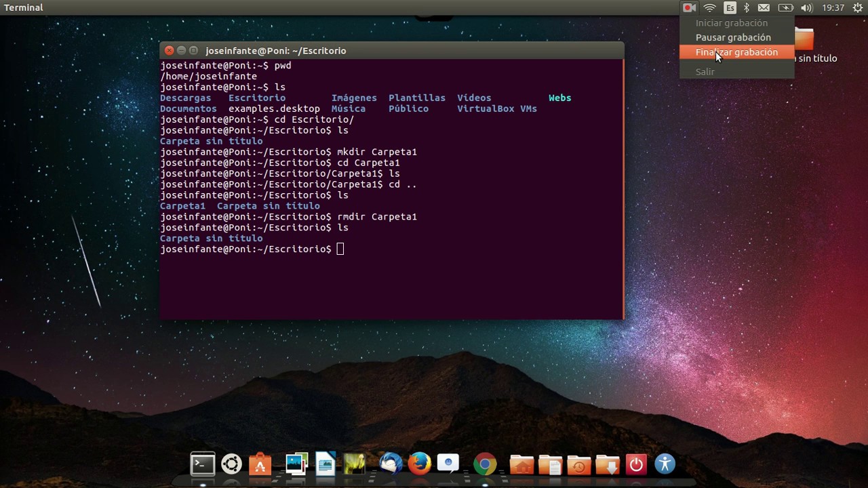The image size is (868, 488).
Task: Click 'Escritorio' in the ls output
Action: (x=257, y=98)
